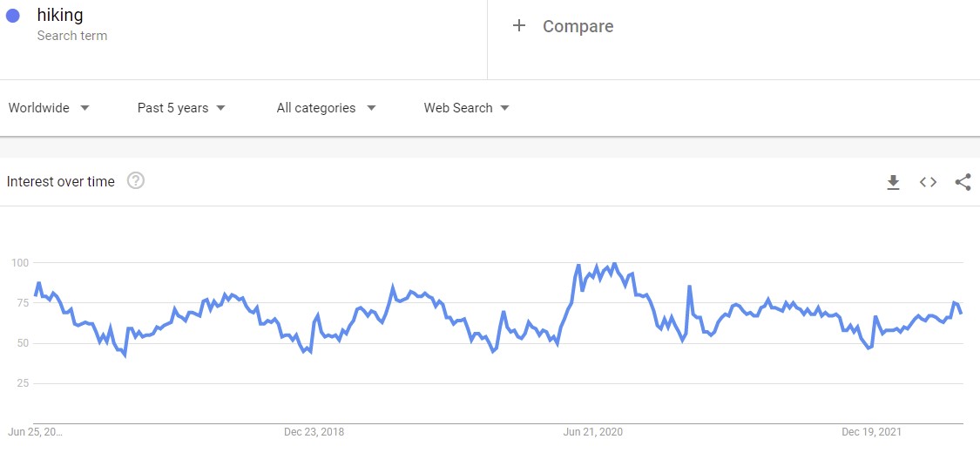980x473 pixels.
Task: Click the Dec 19, 2021 axis label
Action: (x=871, y=432)
